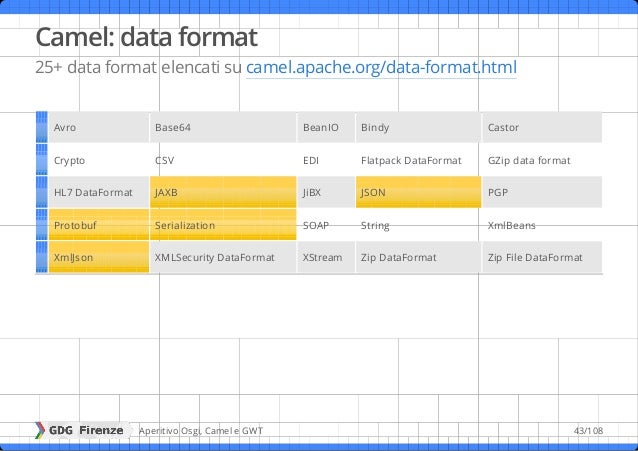638x451 pixels.
Task: Select the EDI table cell
Action: (326, 160)
